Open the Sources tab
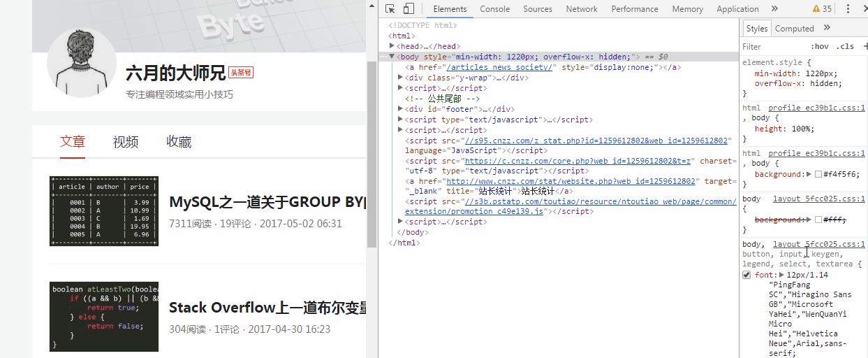Screen dimensions: 868x358 coord(538,9)
